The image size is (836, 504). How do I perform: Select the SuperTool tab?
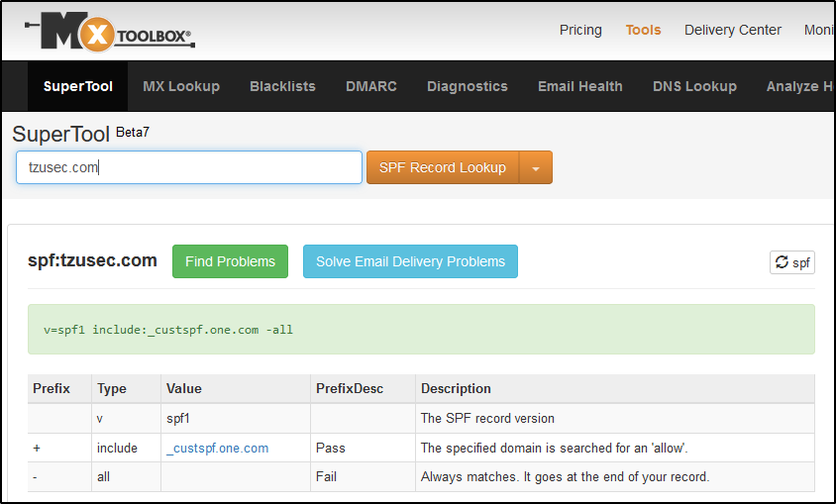[x=78, y=86]
